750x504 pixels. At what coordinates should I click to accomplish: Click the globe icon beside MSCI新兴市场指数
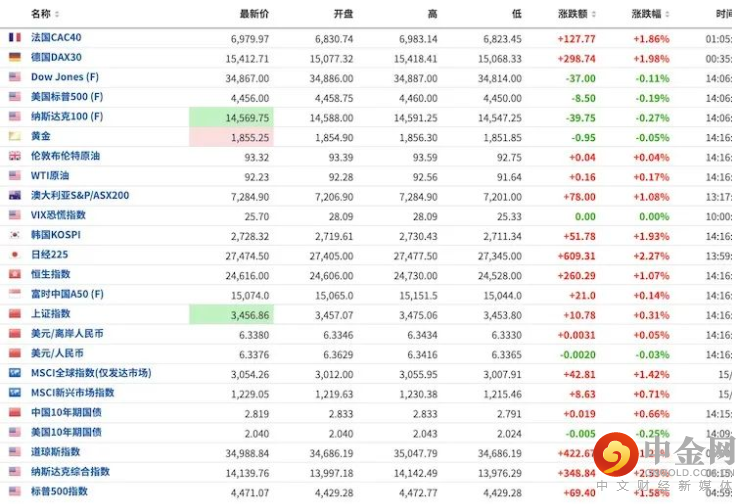click(x=15, y=393)
